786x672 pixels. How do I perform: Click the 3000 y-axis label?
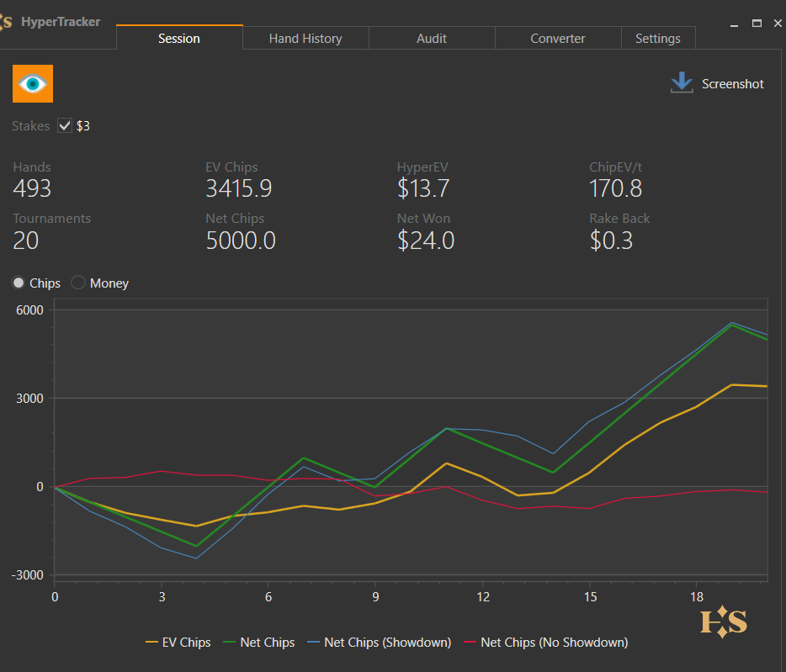[x=29, y=399]
